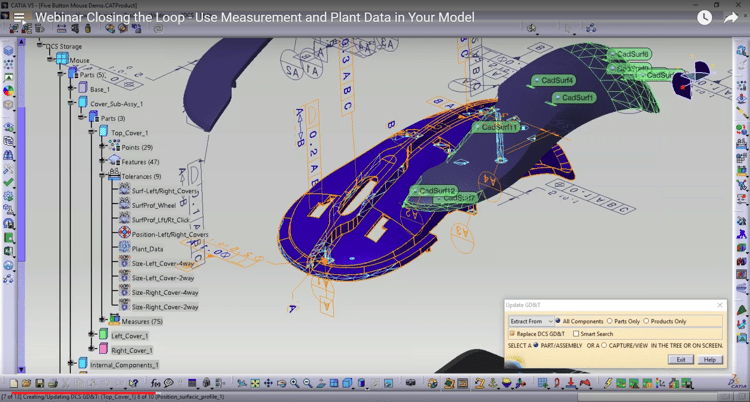Select the Fit All In view icon
Viewport: 750px width, 402px height.
pos(255,383)
